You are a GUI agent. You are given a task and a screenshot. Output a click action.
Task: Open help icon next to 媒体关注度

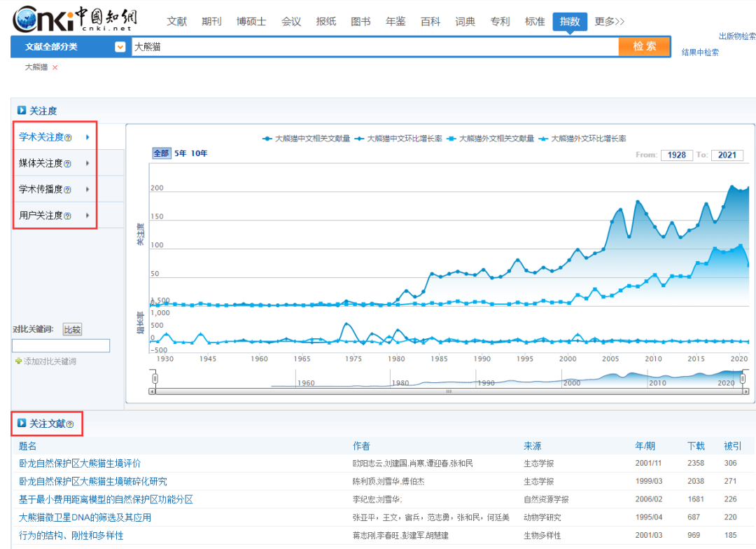(68, 164)
